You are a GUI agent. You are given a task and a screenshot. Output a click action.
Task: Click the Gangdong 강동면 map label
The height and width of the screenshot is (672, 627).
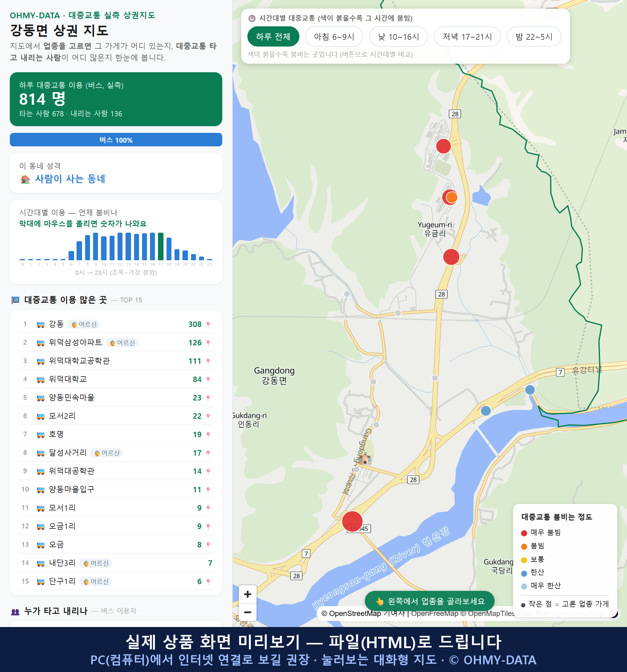274,376
